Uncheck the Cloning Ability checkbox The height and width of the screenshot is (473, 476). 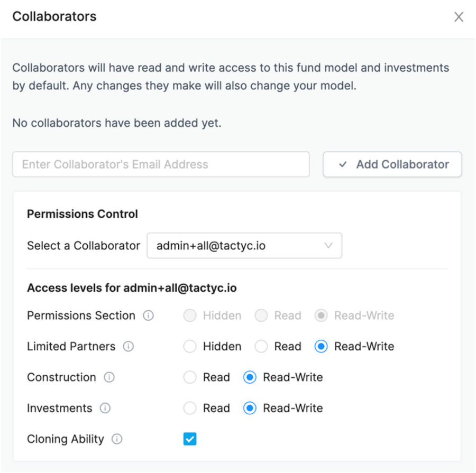click(x=190, y=439)
